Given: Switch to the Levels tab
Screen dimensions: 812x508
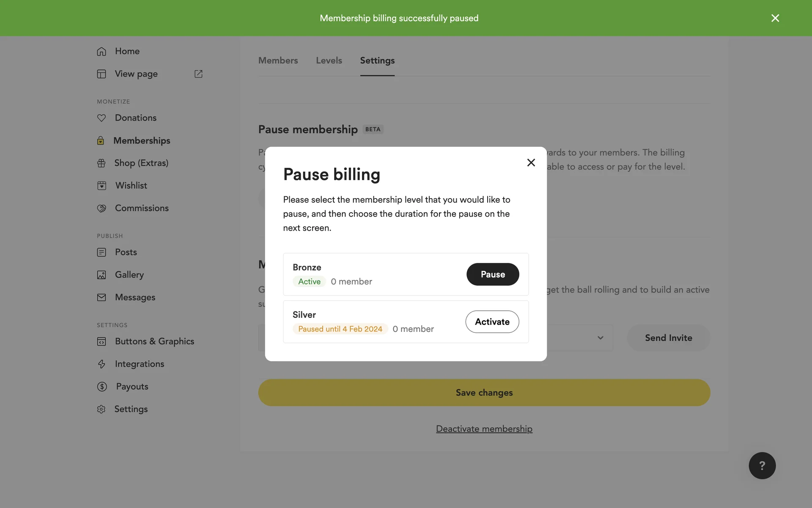Looking at the screenshot, I should coord(329,61).
